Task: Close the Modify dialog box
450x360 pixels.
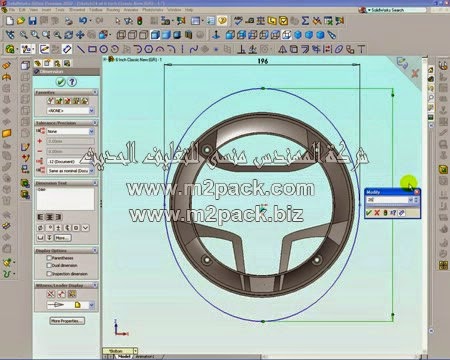Action: (x=417, y=192)
